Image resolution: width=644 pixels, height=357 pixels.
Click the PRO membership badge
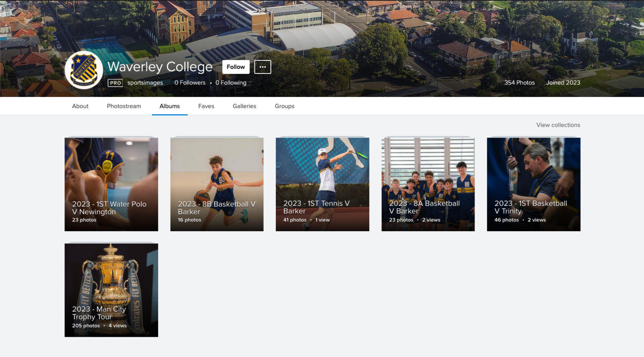(115, 83)
